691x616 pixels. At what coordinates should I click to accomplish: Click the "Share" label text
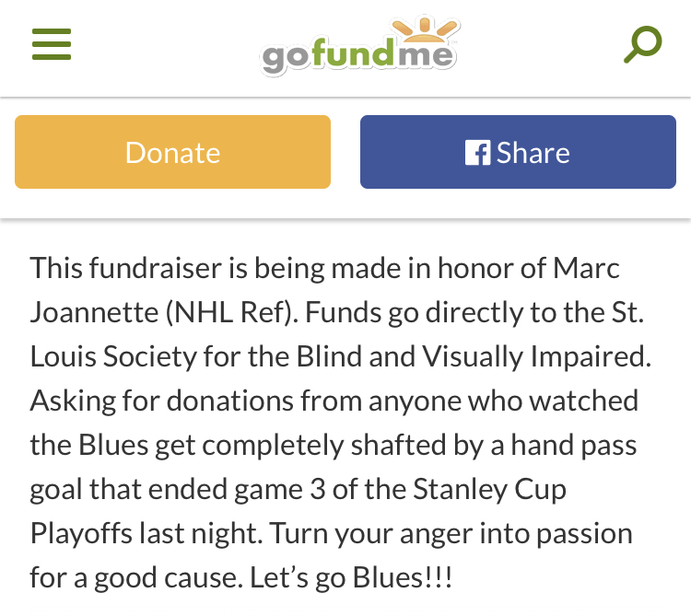(533, 152)
